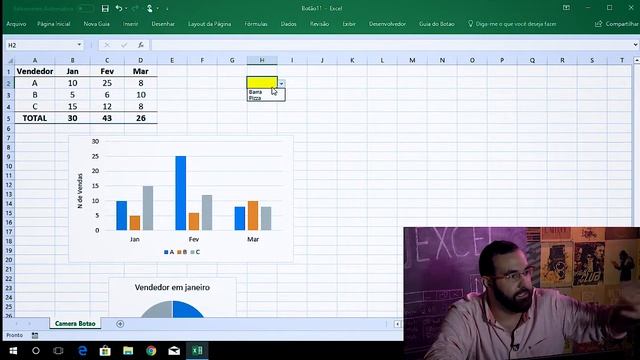This screenshot has width=640, height=360.
Task: Click the horizontal scroll left arrow
Action: click(x=397, y=324)
